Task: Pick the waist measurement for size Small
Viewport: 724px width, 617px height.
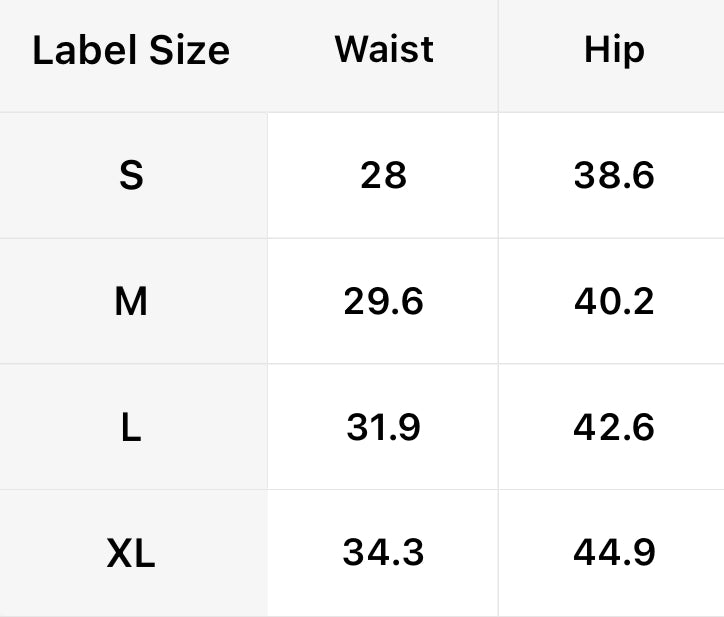Action: tap(384, 176)
